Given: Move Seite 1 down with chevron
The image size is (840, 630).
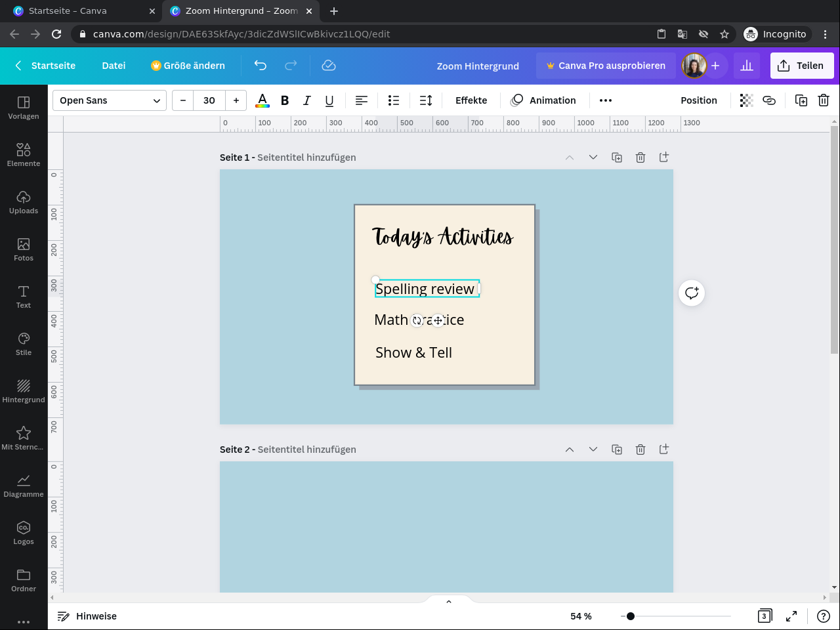Looking at the screenshot, I should 593,157.
